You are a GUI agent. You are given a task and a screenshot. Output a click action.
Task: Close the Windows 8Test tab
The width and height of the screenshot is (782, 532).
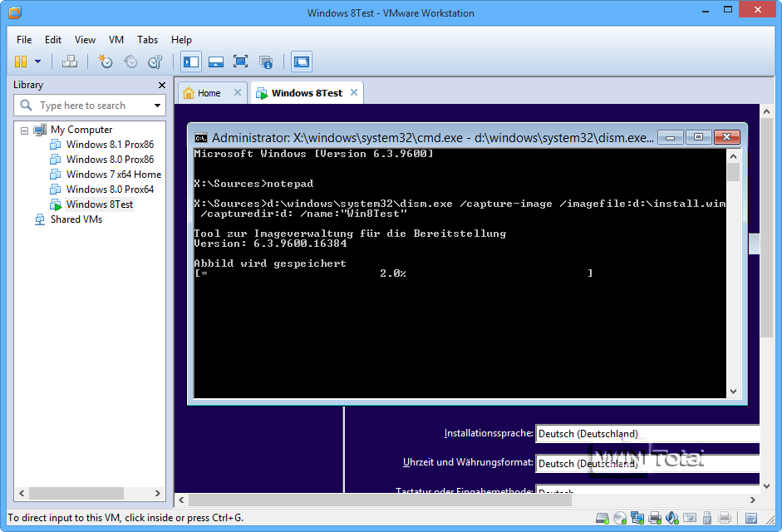pyautogui.click(x=354, y=92)
